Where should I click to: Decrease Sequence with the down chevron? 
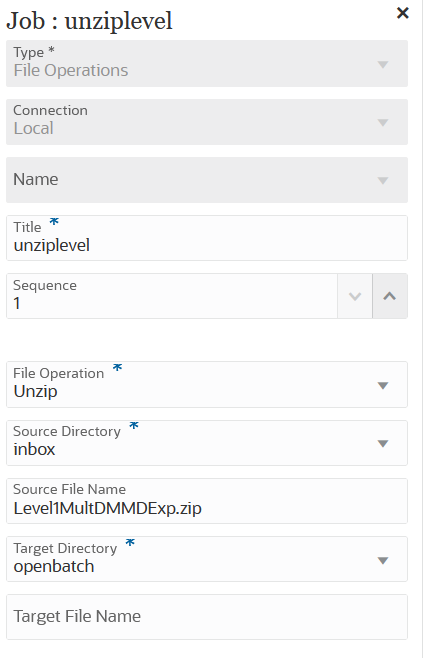(x=355, y=296)
